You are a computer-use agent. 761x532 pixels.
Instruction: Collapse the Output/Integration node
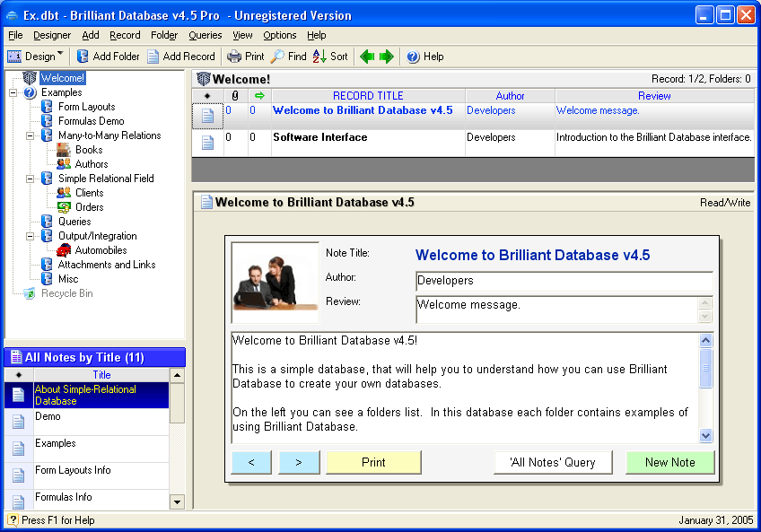31,236
